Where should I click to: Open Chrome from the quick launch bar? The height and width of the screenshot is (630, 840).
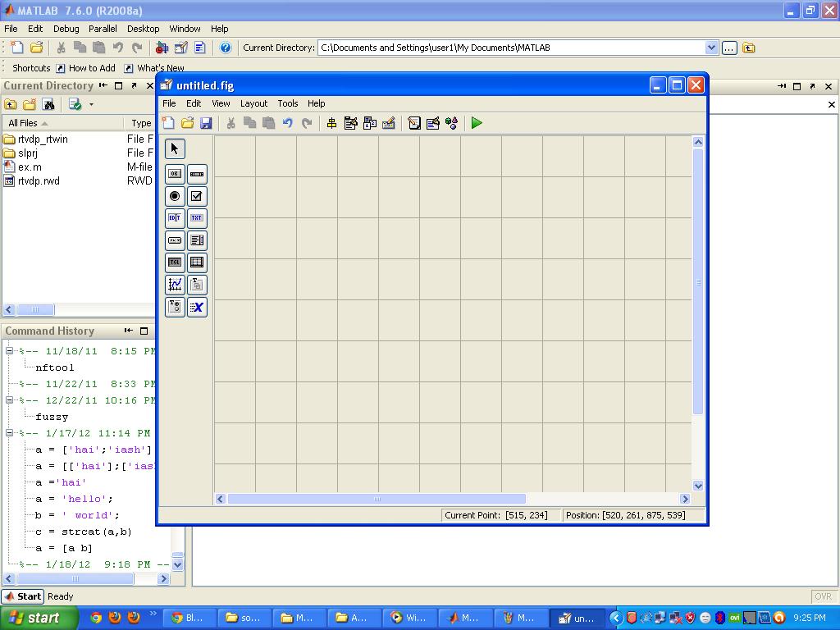click(96, 618)
